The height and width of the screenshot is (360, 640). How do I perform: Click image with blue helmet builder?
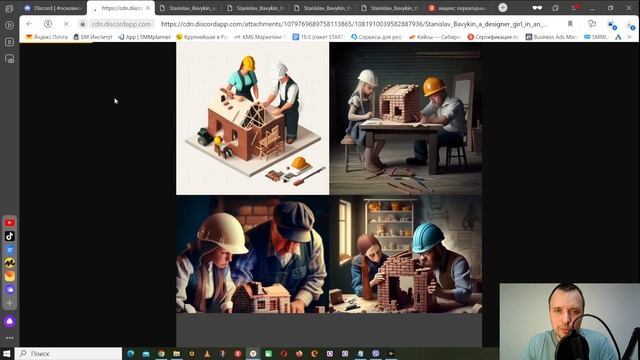coord(406,254)
